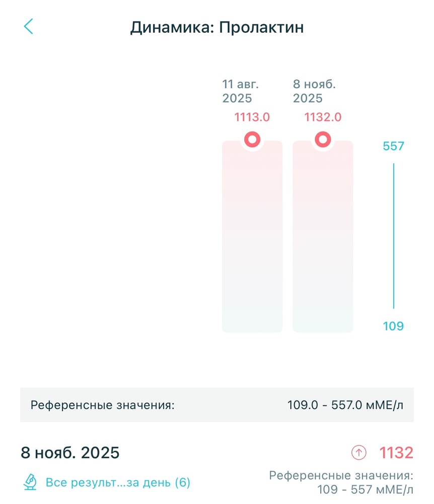Tap the 11 авг. 2025 date label
The height and width of the screenshot is (504, 434).
(x=238, y=91)
